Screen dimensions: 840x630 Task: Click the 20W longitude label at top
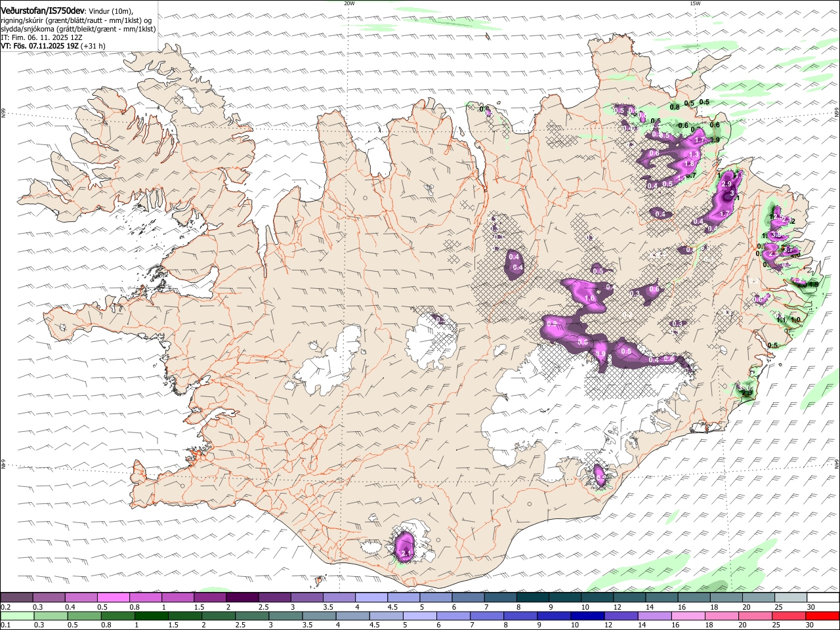pos(349,3)
